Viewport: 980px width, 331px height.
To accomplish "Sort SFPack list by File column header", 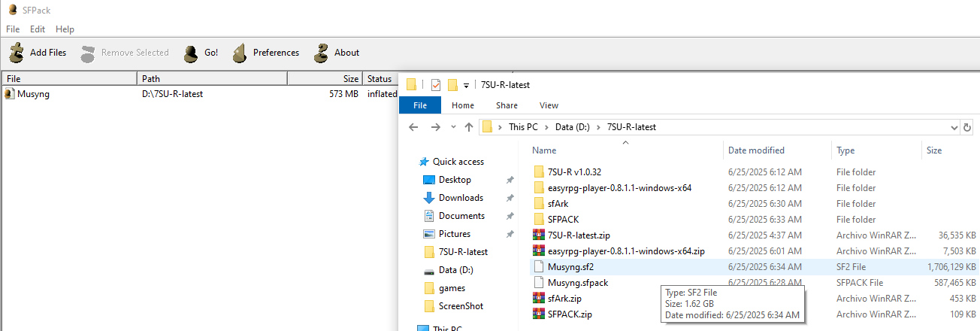I will (x=70, y=79).
